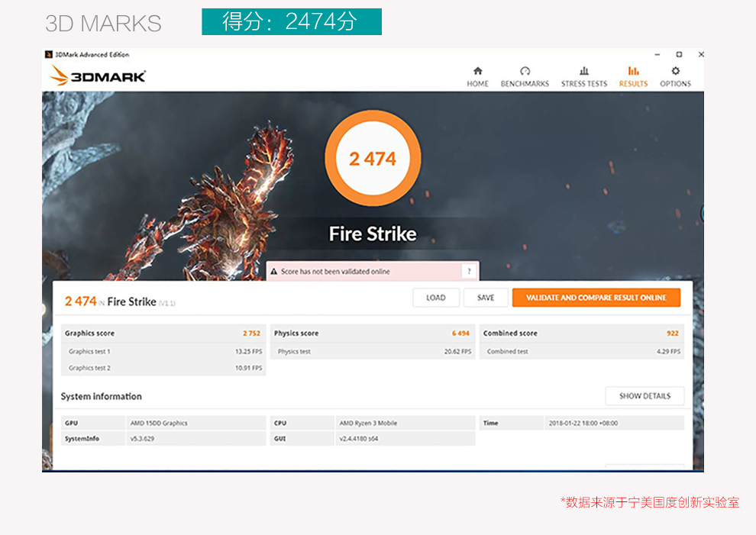The height and width of the screenshot is (535, 756).
Task: Click the large Fire Strike title
Action: (373, 234)
